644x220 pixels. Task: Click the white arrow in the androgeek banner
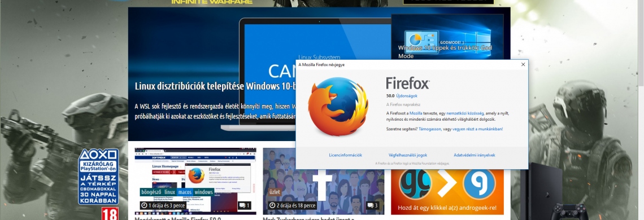coord(447,183)
